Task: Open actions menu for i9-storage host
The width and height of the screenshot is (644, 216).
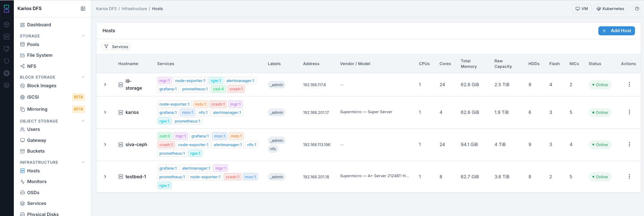Action: coord(629,84)
